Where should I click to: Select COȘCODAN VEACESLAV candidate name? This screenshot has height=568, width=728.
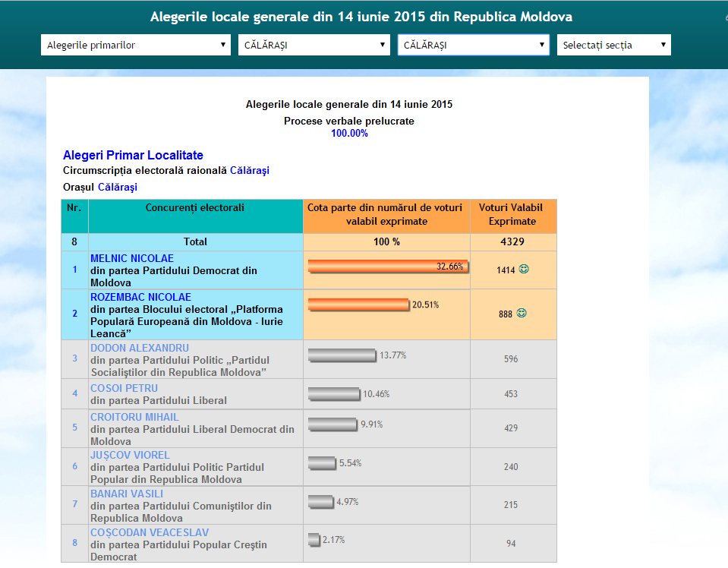tap(150, 532)
